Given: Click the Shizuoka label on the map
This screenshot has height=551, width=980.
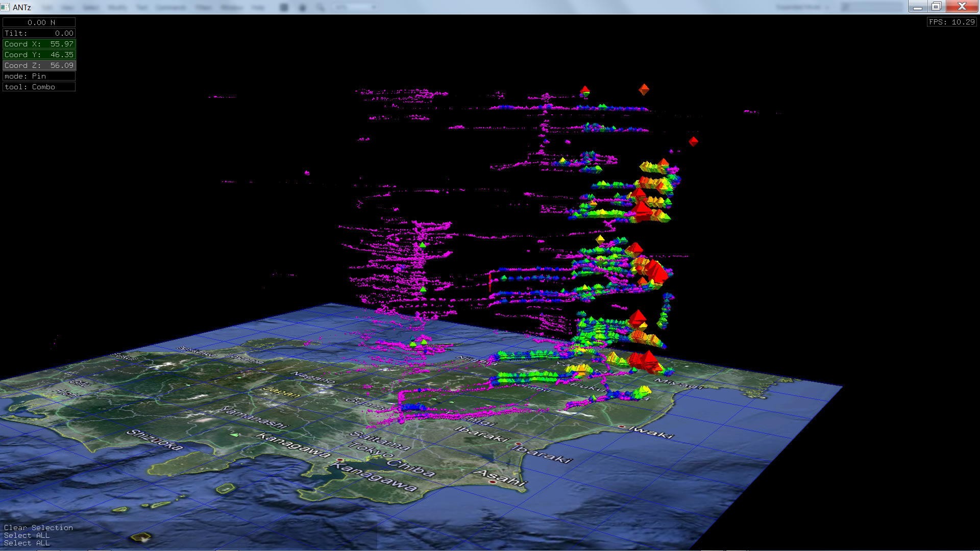Looking at the screenshot, I should click(154, 440).
